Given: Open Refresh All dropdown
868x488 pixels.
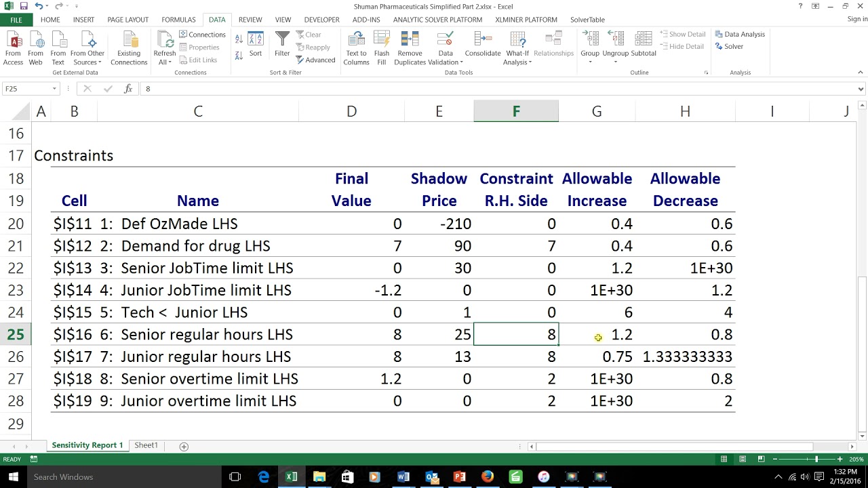Looking at the screenshot, I should point(165,48).
